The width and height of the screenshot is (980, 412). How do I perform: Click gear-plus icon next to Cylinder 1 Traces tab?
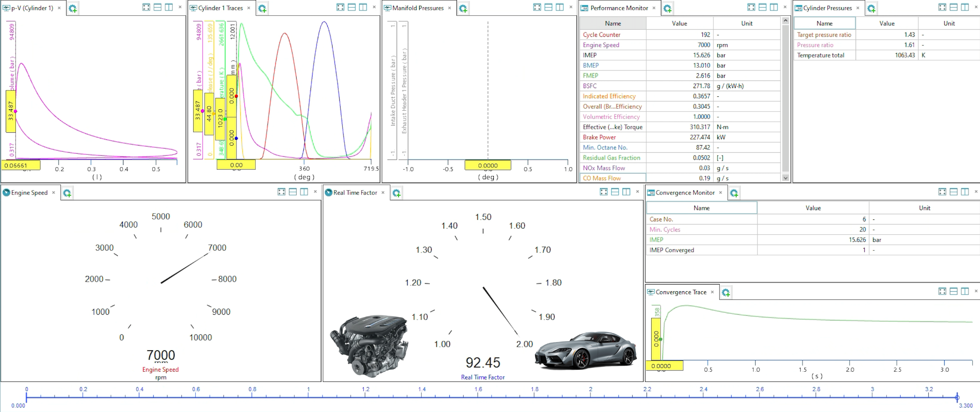(262, 9)
